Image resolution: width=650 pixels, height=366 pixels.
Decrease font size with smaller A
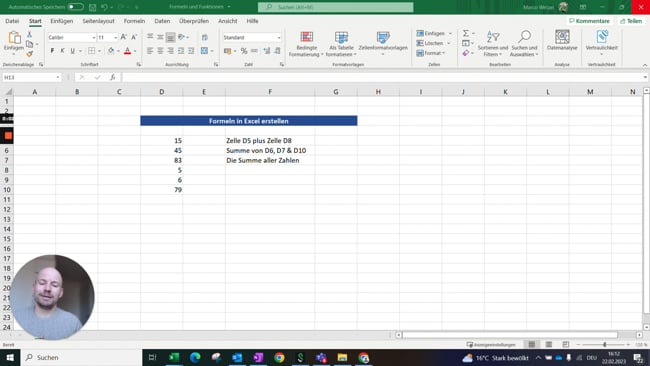[x=134, y=37]
